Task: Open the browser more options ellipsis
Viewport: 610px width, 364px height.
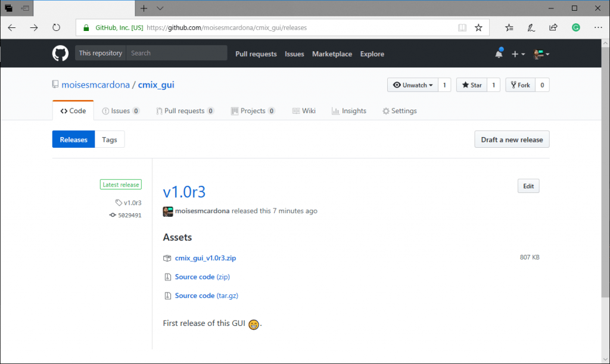Action: click(x=598, y=27)
